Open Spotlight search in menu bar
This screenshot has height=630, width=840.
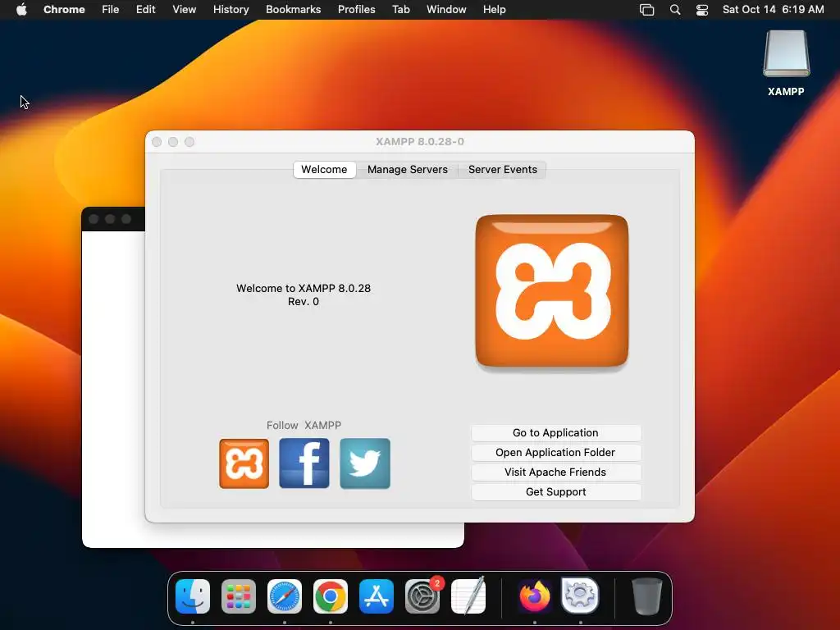[675, 10]
